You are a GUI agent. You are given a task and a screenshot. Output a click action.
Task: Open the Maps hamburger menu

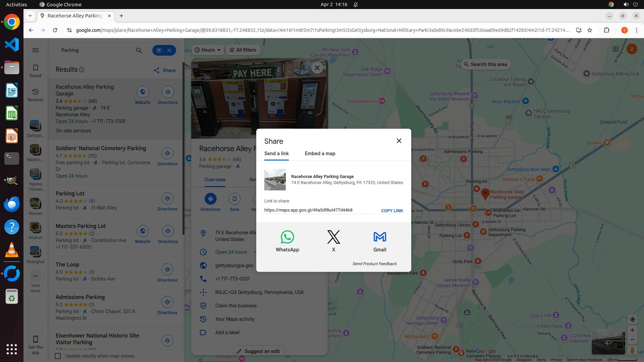click(x=36, y=50)
